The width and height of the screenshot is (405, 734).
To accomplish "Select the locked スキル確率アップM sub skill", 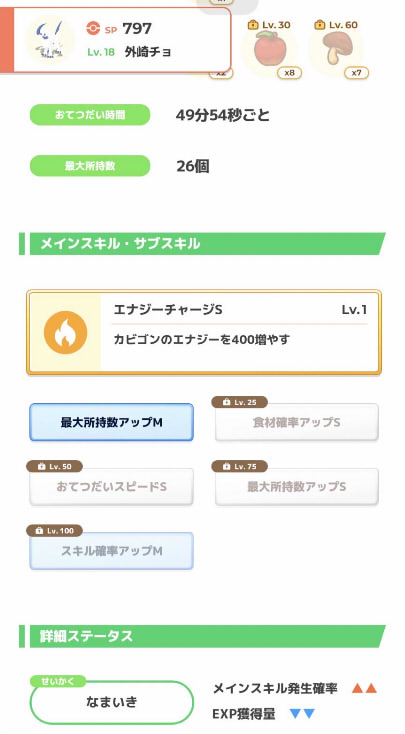I will [111, 551].
